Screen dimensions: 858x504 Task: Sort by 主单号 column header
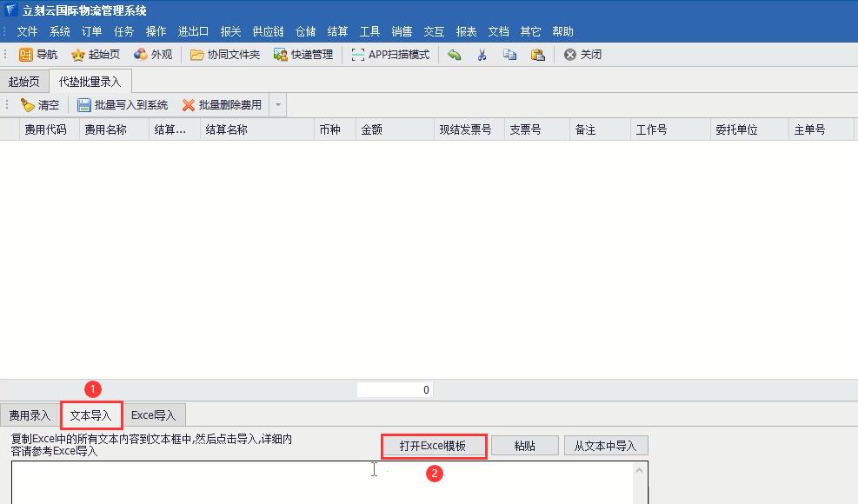(x=821, y=129)
